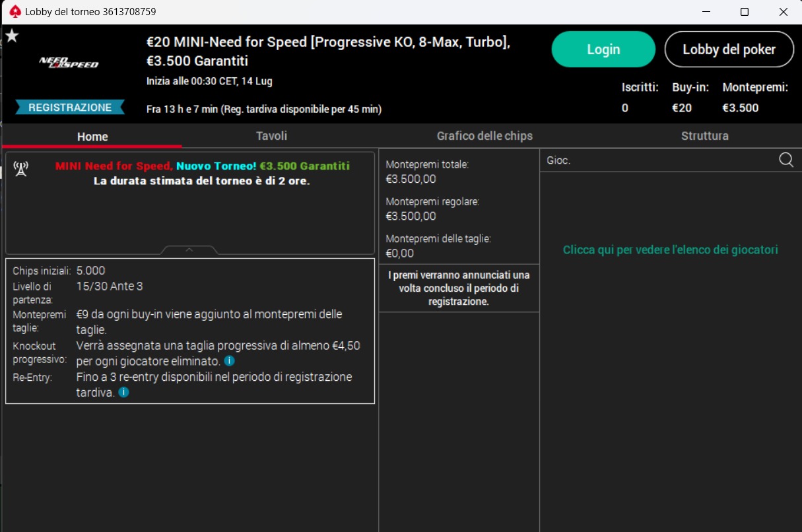The image size is (802, 532).
Task: Click the '€9 da ogni buy-in' bounty description
Action: click(209, 321)
